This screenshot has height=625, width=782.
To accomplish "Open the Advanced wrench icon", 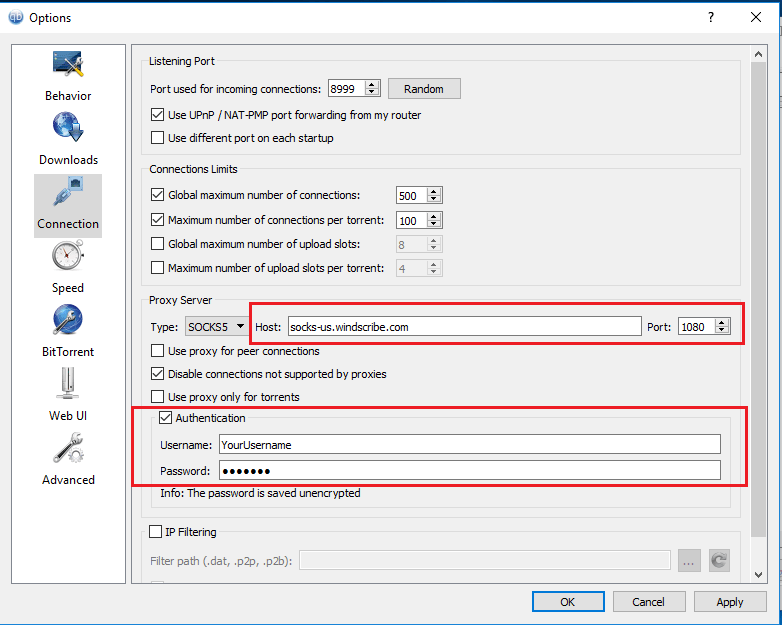I will tap(68, 448).
